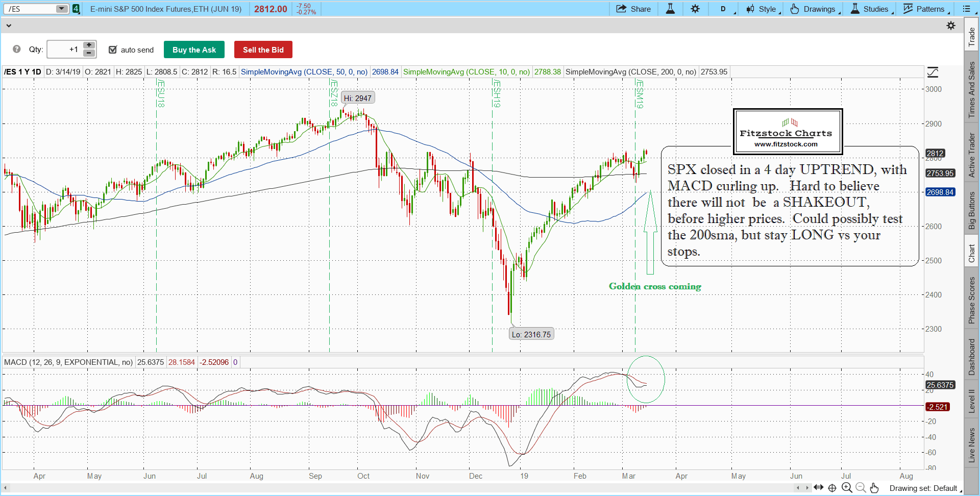Open the trade panel gear settings icon
Viewport: 980px width, 496px height.
[950, 26]
